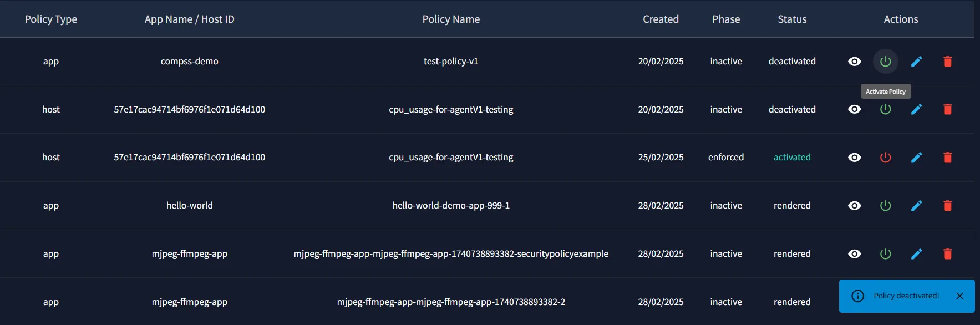
Task: Click host ID in the enforced policy row
Action: 190,158
